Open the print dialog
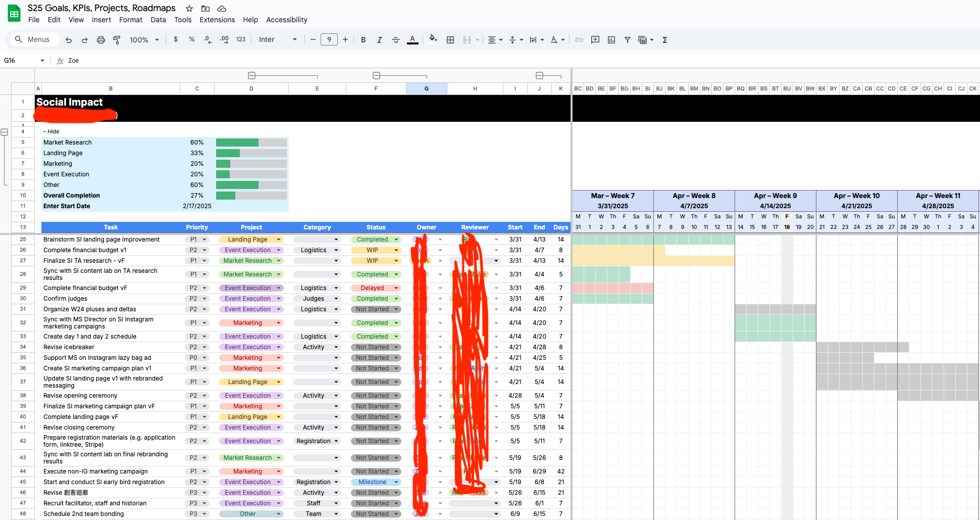The image size is (980, 520). (100, 39)
